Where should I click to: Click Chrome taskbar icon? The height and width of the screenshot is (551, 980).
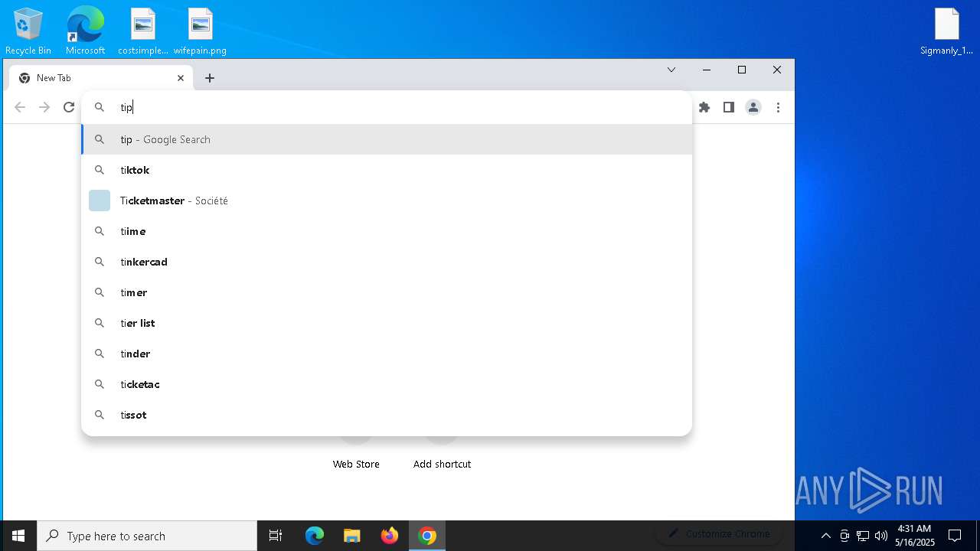tap(427, 536)
